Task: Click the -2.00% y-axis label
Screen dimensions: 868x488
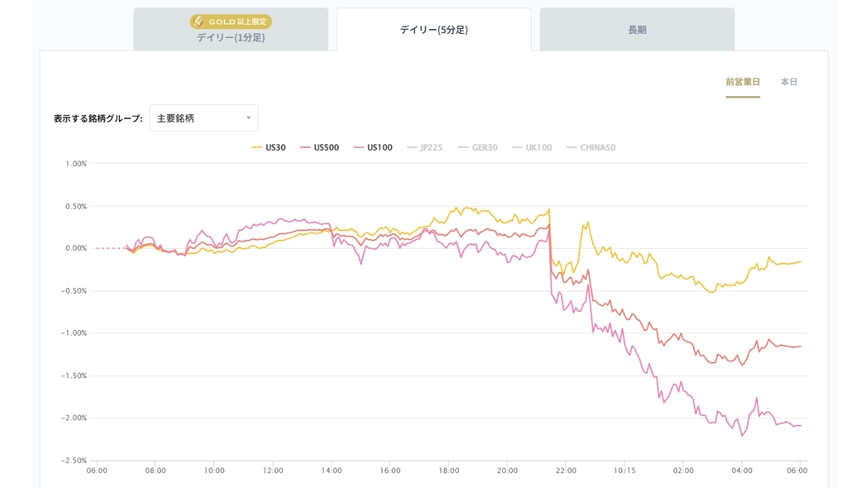Action: [x=75, y=418]
